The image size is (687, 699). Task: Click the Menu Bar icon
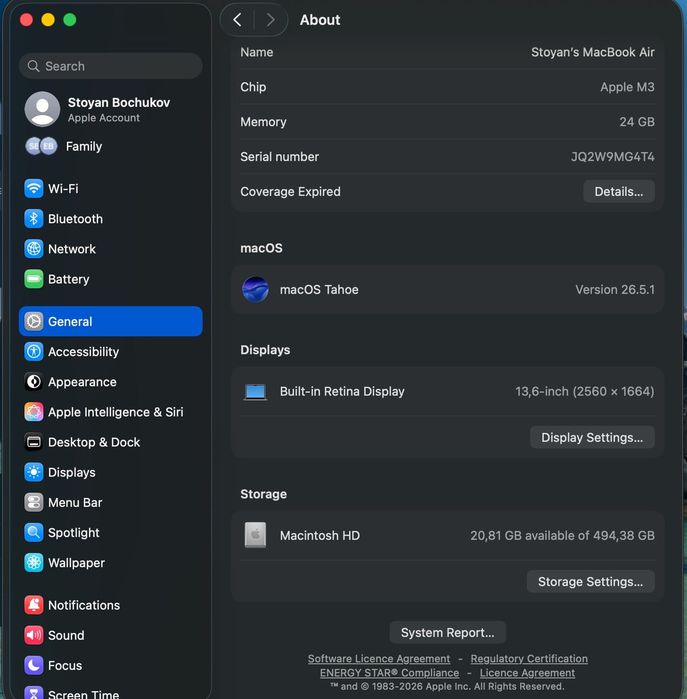[33, 502]
